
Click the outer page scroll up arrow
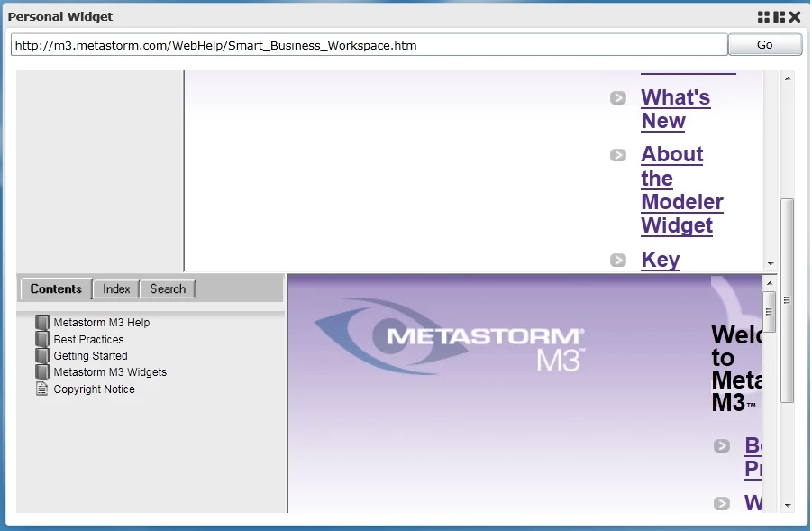coord(787,78)
